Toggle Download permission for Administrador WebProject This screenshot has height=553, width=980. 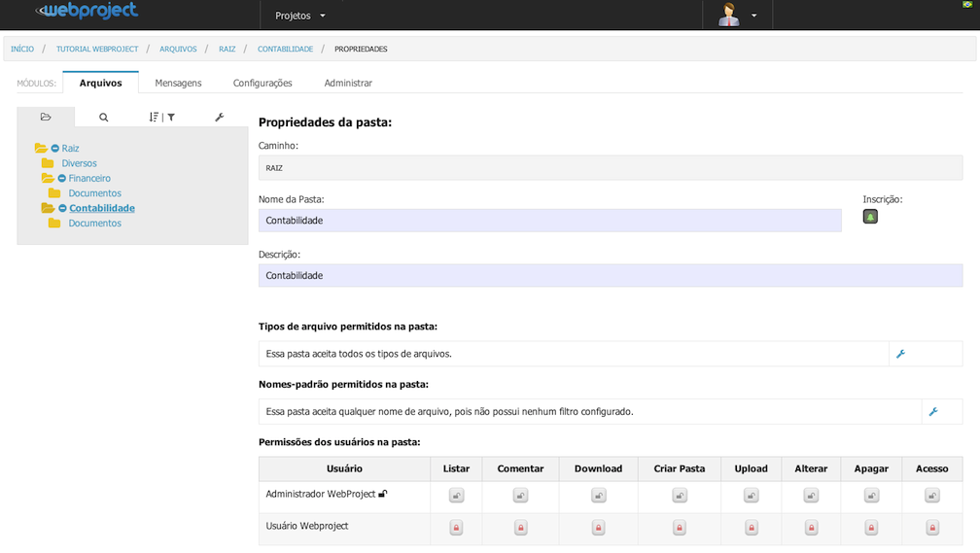tap(598, 496)
